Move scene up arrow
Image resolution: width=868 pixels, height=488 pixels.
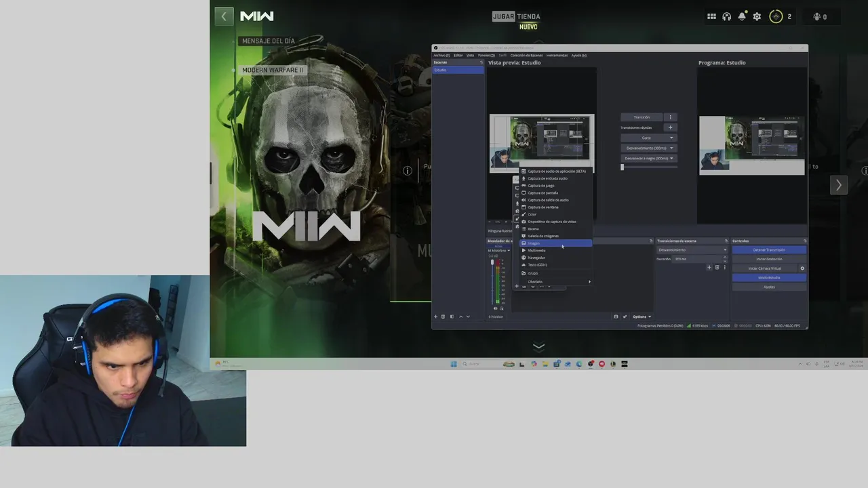(461, 317)
